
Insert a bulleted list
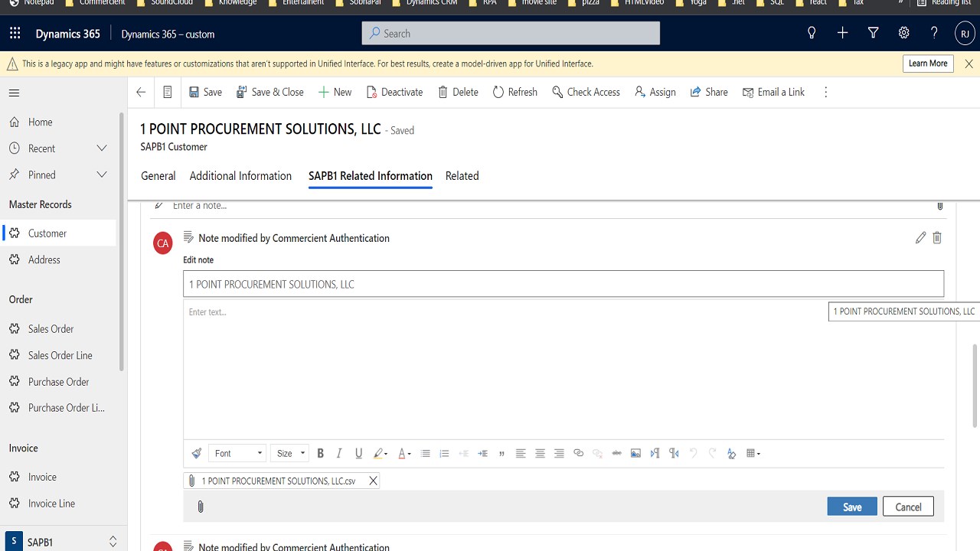coord(426,453)
